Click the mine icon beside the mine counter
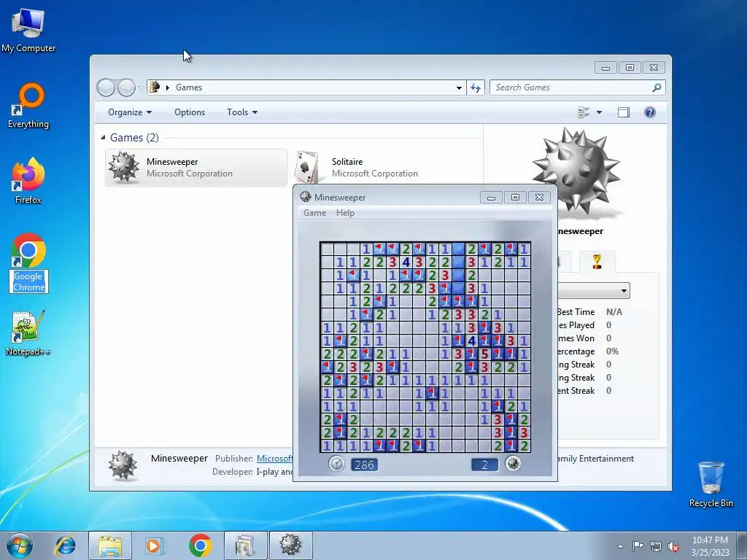The width and height of the screenshot is (747, 560). coord(513,463)
